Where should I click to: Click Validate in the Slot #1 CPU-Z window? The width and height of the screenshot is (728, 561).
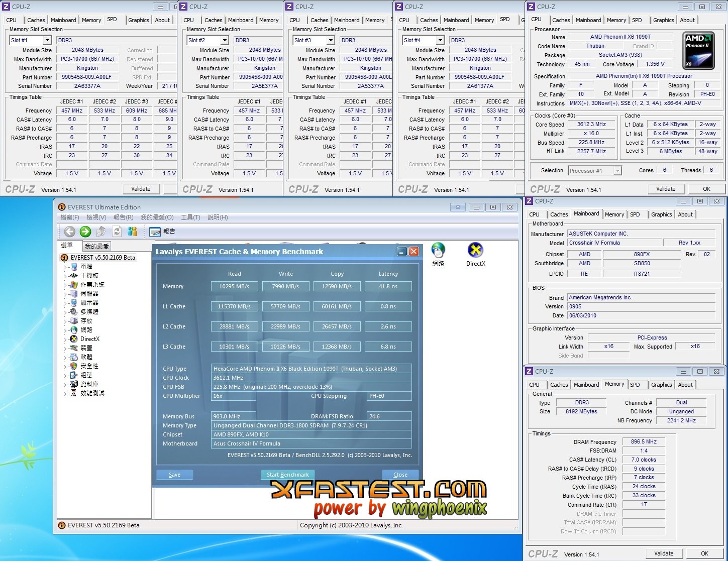click(141, 189)
